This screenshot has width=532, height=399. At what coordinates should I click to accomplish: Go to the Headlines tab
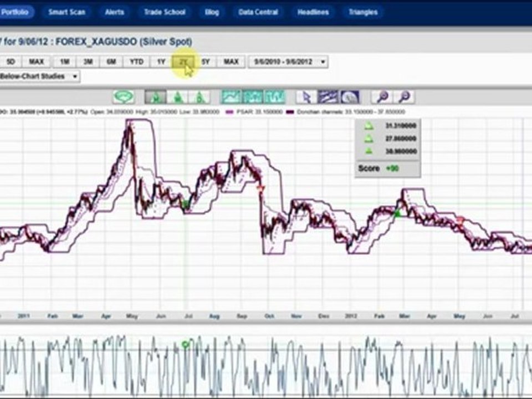(313, 12)
